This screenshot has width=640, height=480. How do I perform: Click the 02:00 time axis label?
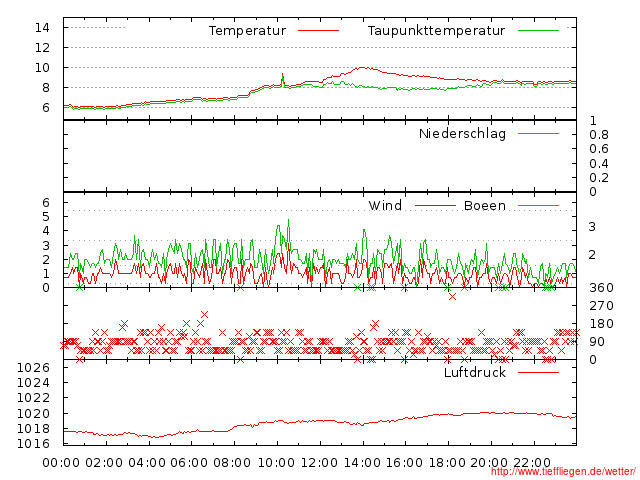click(104, 463)
